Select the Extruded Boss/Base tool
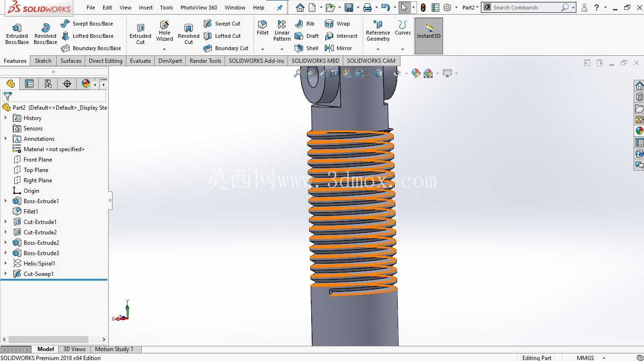 (x=17, y=34)
